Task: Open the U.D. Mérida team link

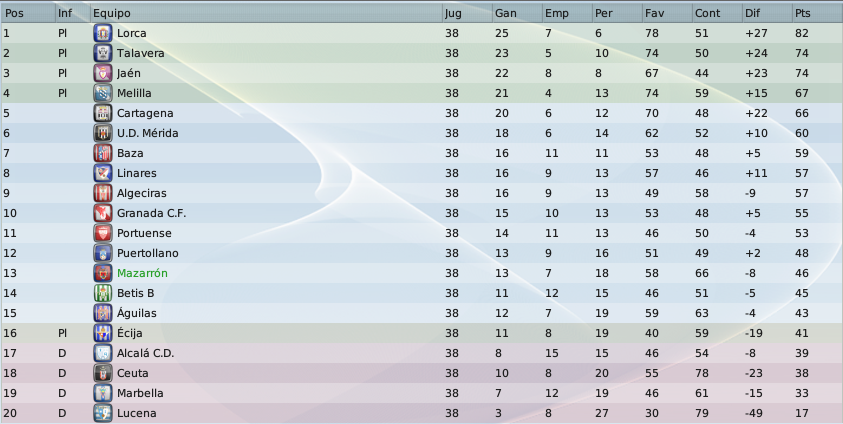Action: (x=148, y=133)
